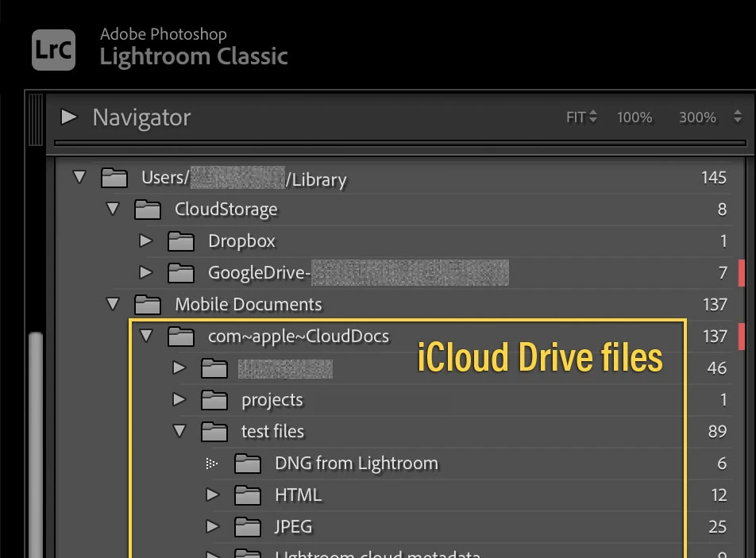The height and width of the screenshot is (558, 756).
Task: Click the HTML folder name
Action: point(298,495)
